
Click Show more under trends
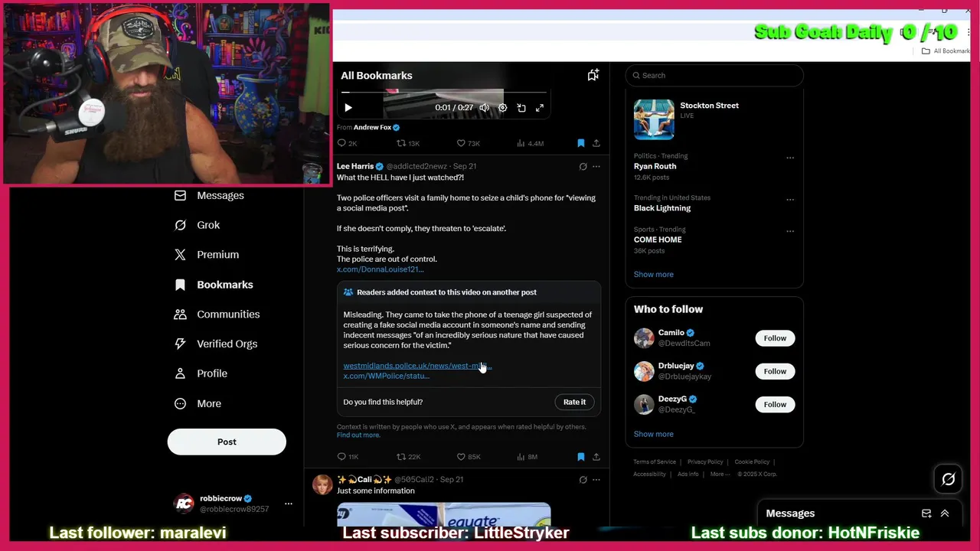point(654,274)
